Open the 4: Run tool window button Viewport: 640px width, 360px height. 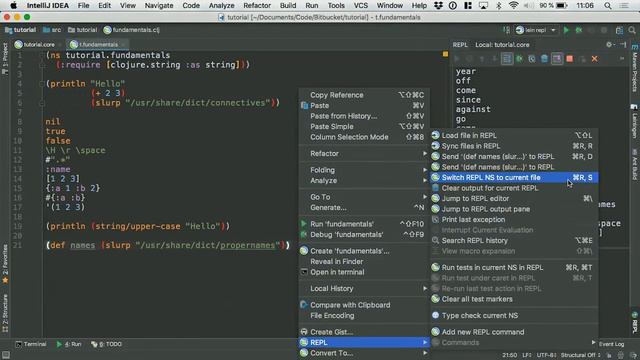69,344
